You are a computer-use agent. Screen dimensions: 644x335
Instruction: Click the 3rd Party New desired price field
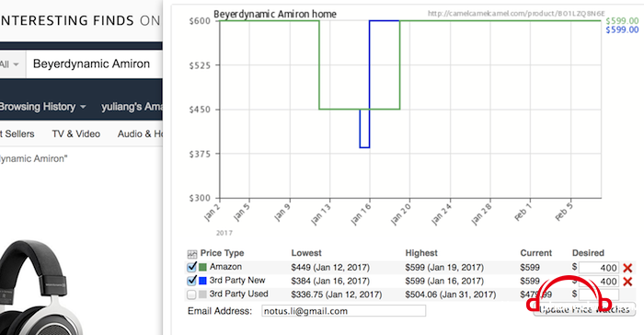pyautogui.click(x=599, y=282)
